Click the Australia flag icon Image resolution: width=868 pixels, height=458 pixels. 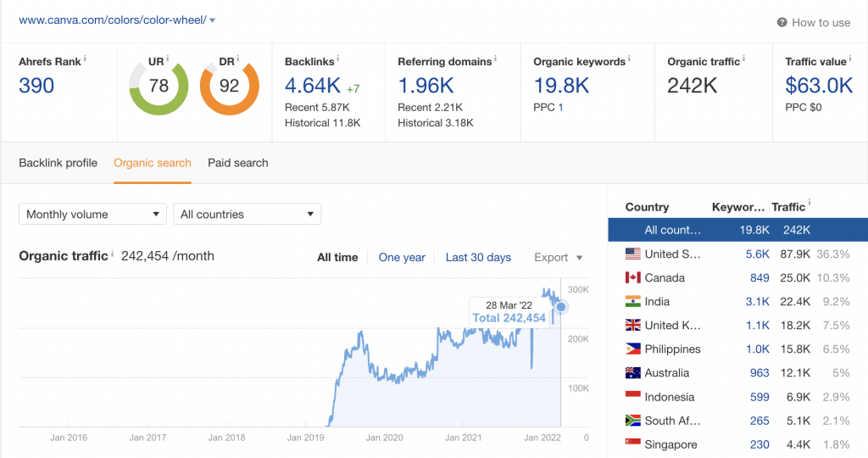pyautogui.click(x=632, y=373)
